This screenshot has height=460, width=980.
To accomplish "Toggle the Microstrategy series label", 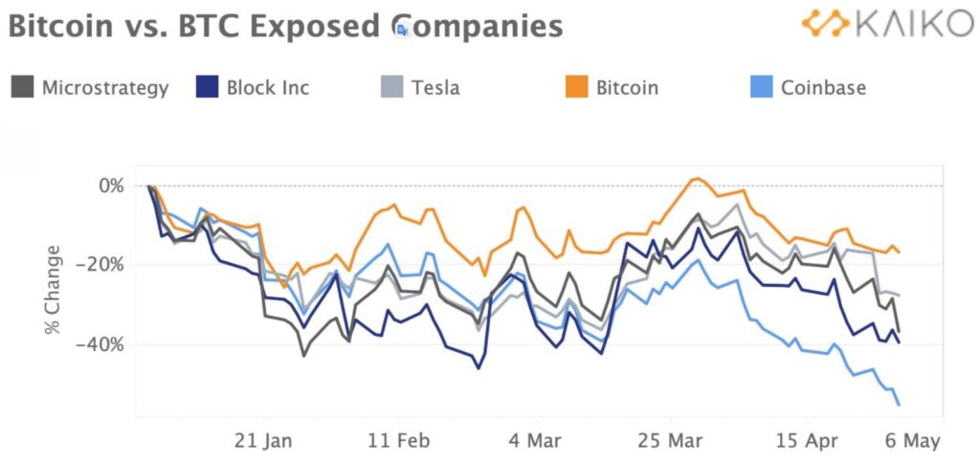I will [x=105, y=87].
